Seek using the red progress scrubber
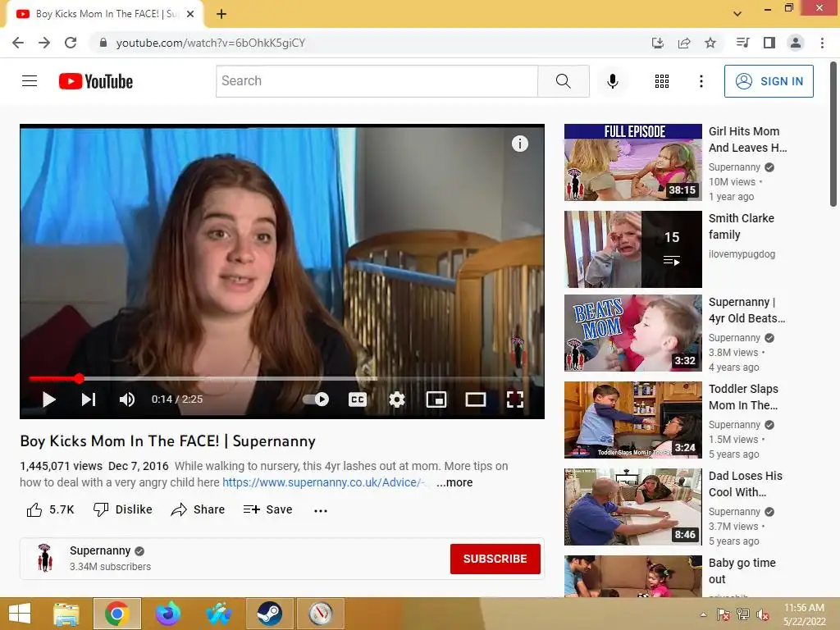840x630 pixels. click(79, 378)
